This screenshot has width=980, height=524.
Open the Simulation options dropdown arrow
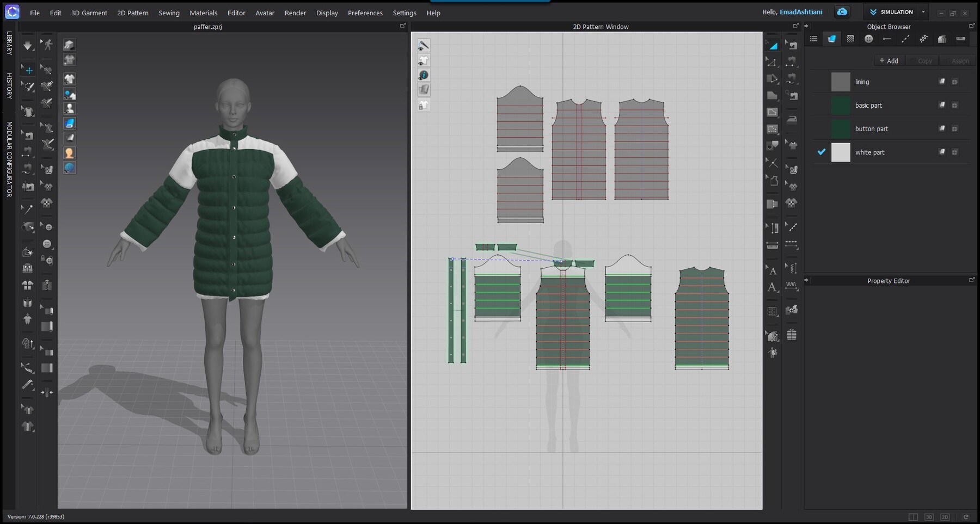(923, 11)
